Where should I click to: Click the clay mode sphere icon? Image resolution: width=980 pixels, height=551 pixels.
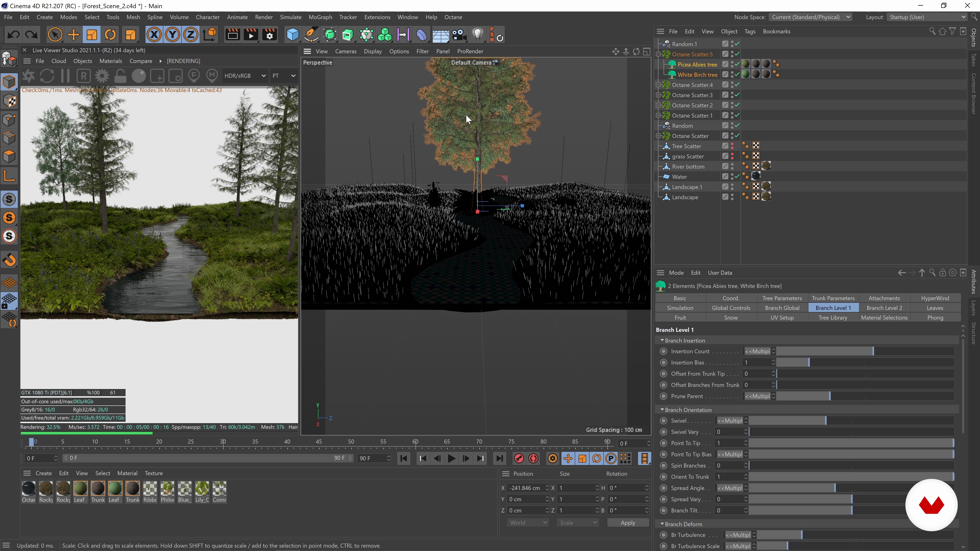[139, 76]
